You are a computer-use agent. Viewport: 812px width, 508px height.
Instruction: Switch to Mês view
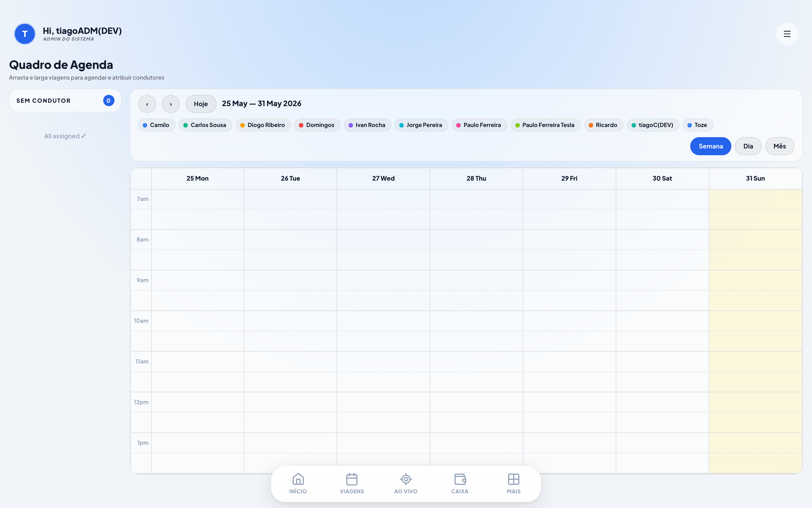pyautogui.click(x=780, y=146)
